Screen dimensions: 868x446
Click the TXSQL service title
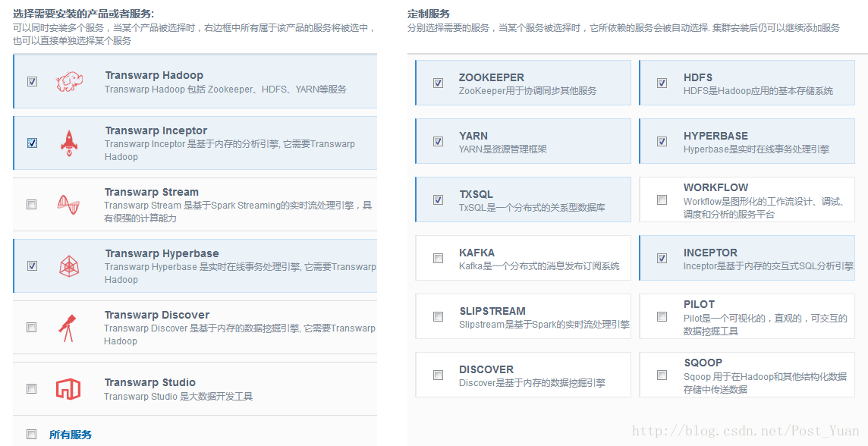[476, 194]
